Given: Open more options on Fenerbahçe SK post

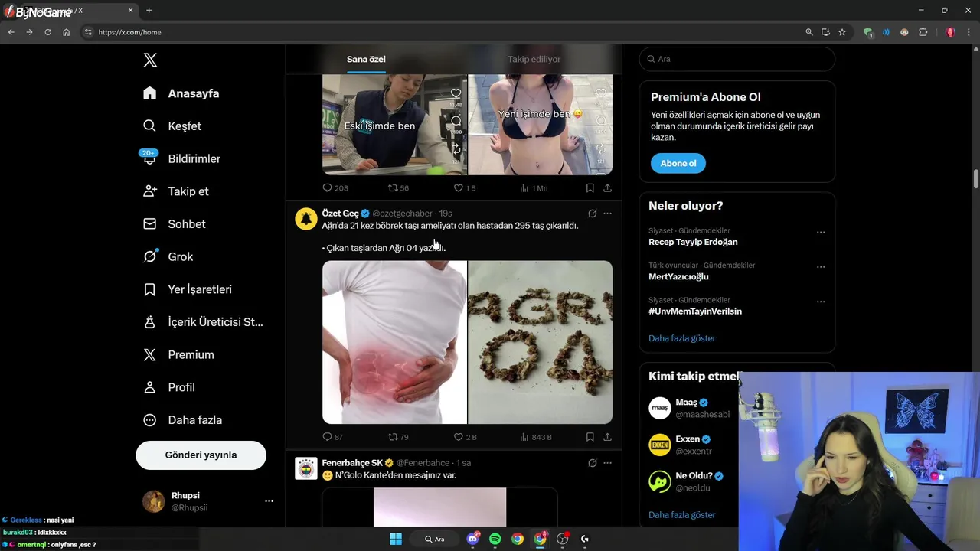Looking at the screenshot, I should [x=607, y=463].
